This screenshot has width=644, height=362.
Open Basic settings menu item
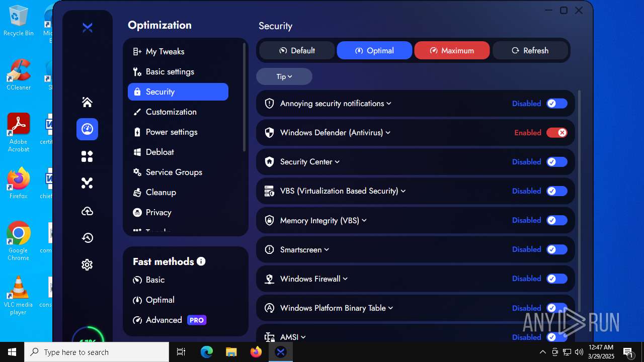[178, 71]
